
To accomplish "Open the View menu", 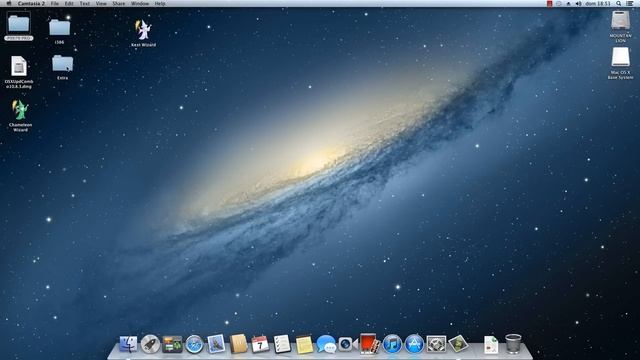I will click(x=101, y=3).
